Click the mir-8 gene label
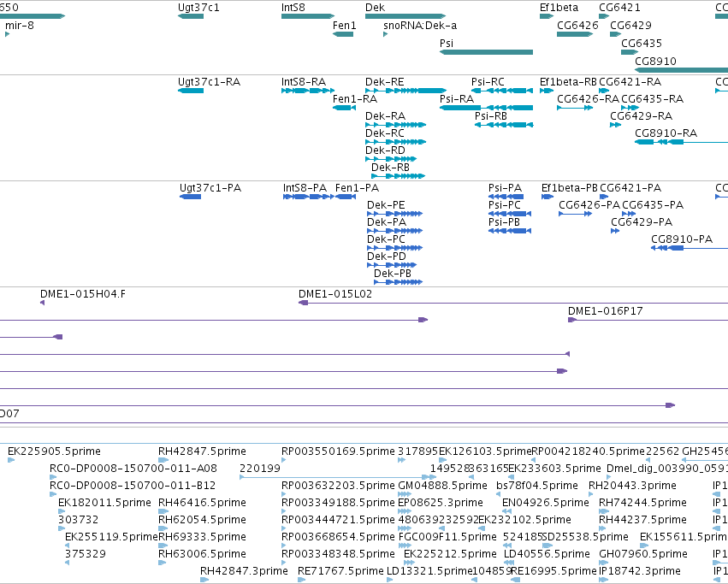Image resolution: width=728 pixels, height=584 pixels. tap(20, 26)
